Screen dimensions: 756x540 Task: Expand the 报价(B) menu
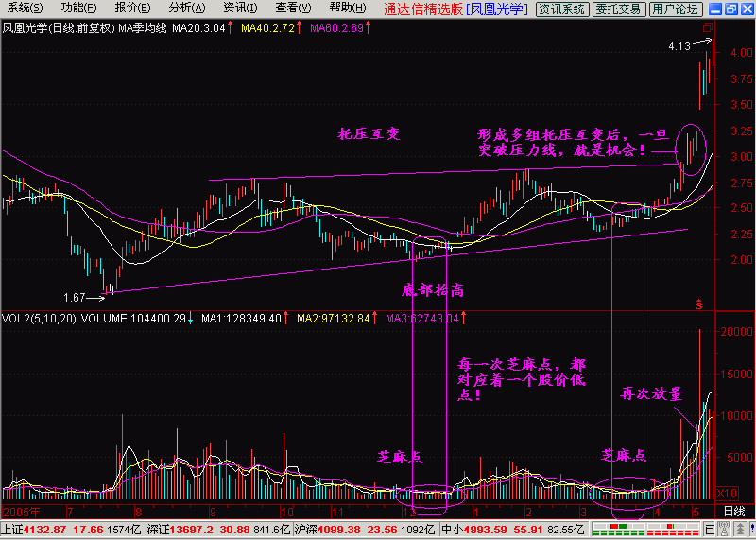(131, 9)
